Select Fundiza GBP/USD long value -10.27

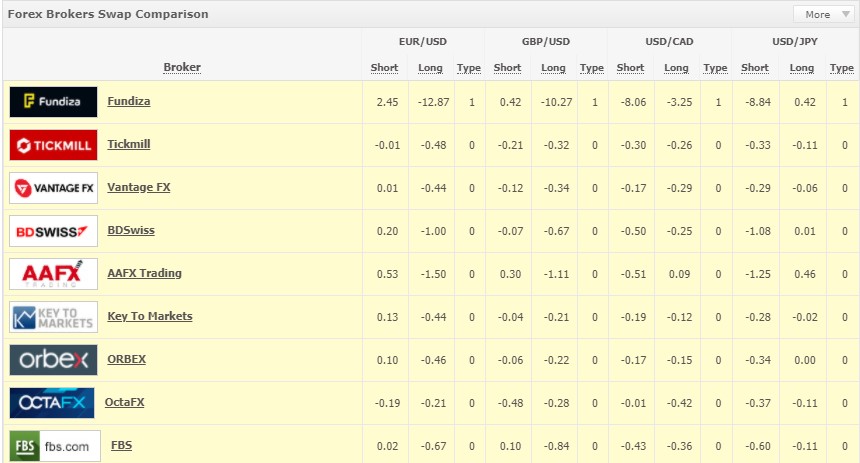556,102
